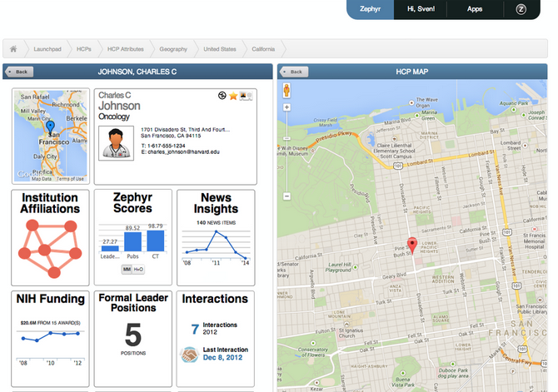Click the map zoom slider track
Image resolution: width=558 pixels, height=392 pixels.
tap(286, 150)
